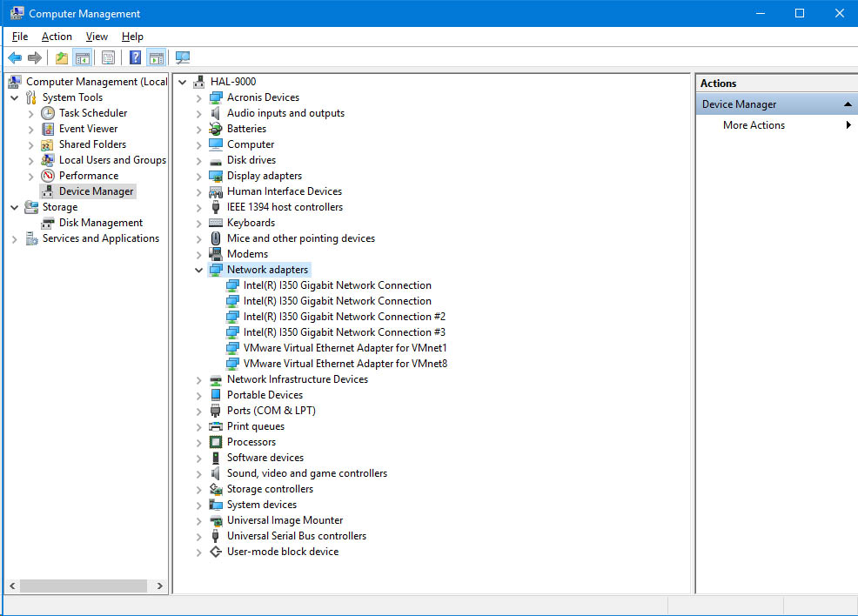The image size is (858, 616).
Task: Click the Print queues printer icon
Action: [x=216, y=426]
